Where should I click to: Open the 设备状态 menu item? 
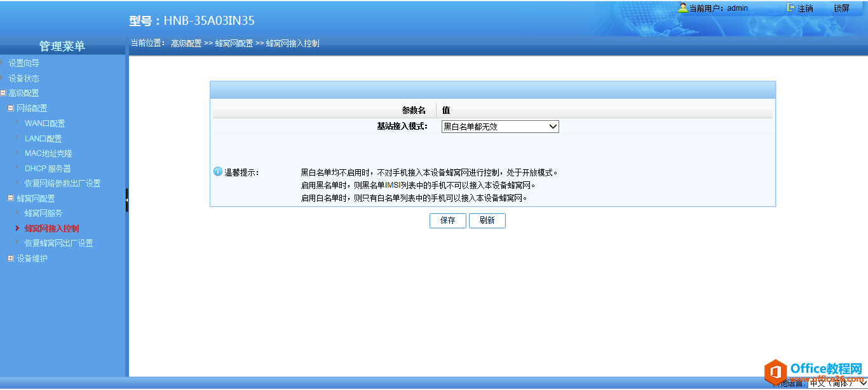[24, 78]
